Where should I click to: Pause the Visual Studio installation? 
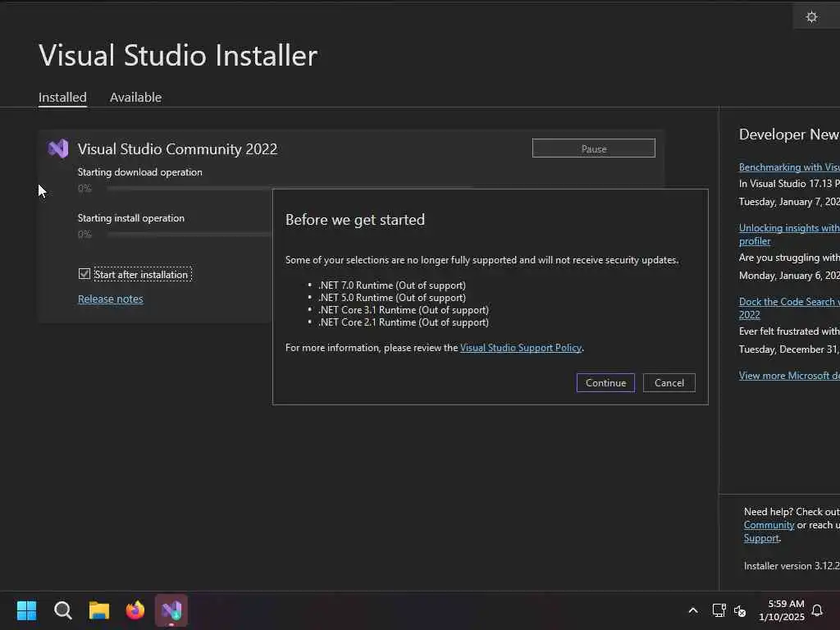tap(594, 148)
